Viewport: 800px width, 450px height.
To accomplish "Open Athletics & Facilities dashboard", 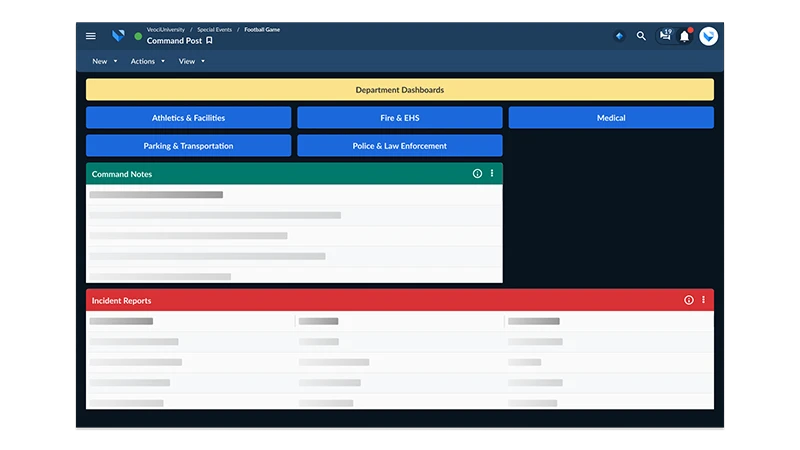I will coord(188,118).
